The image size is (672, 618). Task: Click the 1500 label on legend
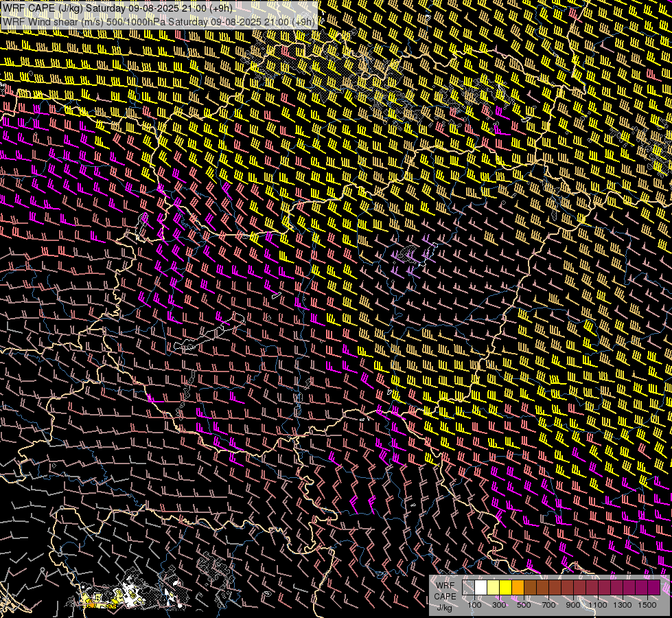tap(647, 605)
